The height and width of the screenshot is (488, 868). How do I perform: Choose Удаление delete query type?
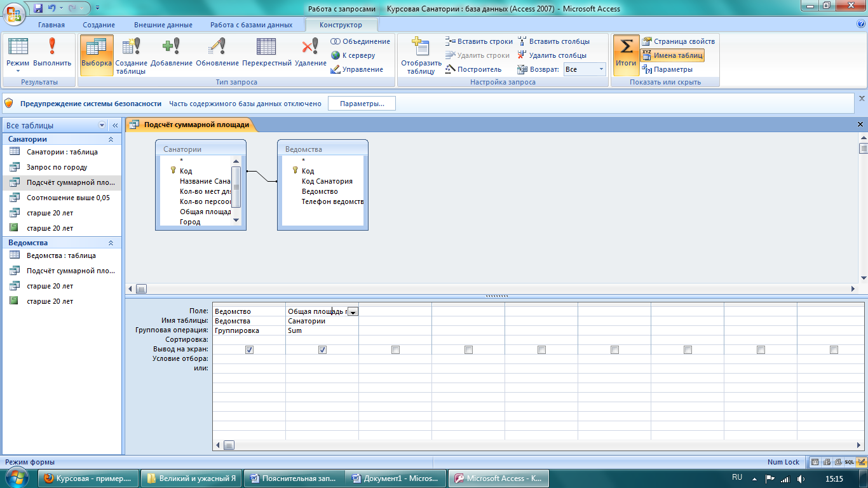point(311,55)
